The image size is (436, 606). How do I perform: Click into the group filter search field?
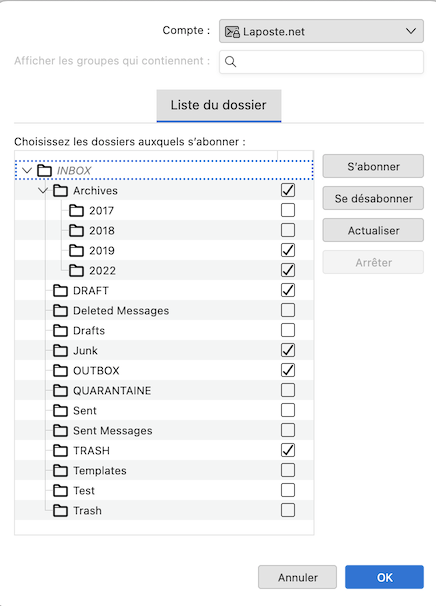click(321, 62)
